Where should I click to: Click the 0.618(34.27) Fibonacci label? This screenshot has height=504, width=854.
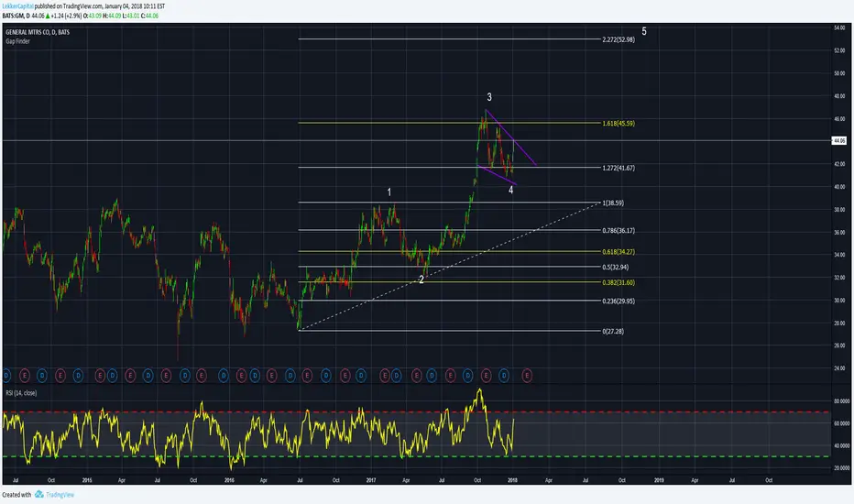(x=619, y=252)
